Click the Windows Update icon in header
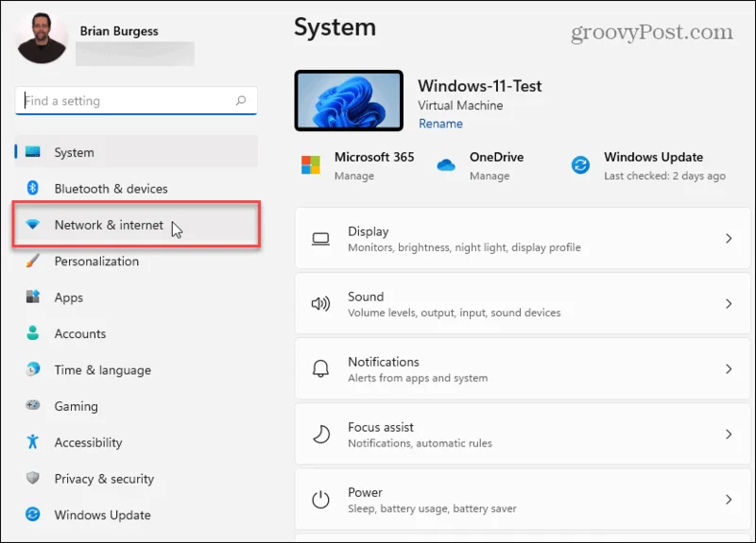The width and height of the screenshot is (756, 543). 580,164
